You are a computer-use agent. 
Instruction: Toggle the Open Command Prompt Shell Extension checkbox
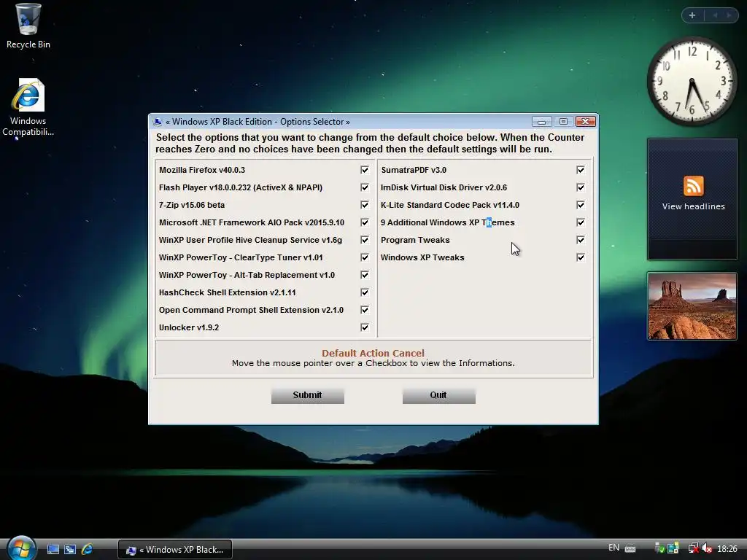point(365,310)
